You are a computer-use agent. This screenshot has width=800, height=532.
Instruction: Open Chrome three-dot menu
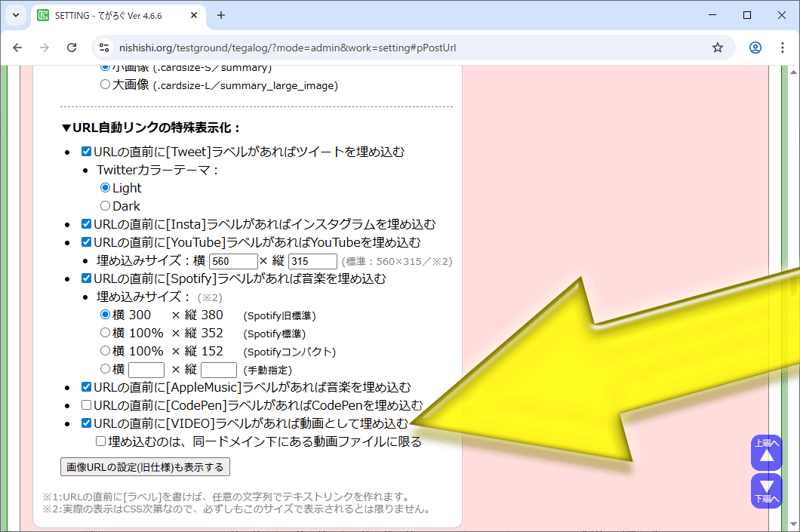[782, 48]
